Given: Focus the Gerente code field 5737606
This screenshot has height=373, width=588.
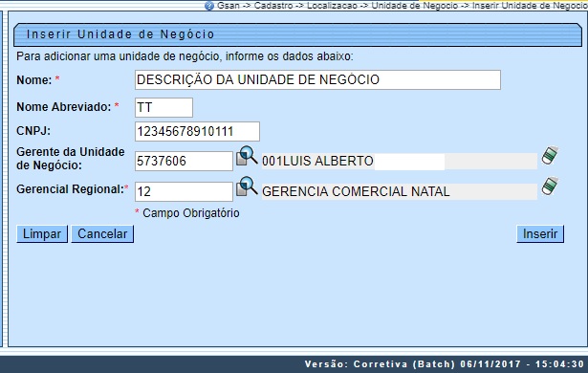Looking at the screenshot, I should coord(184,162).
